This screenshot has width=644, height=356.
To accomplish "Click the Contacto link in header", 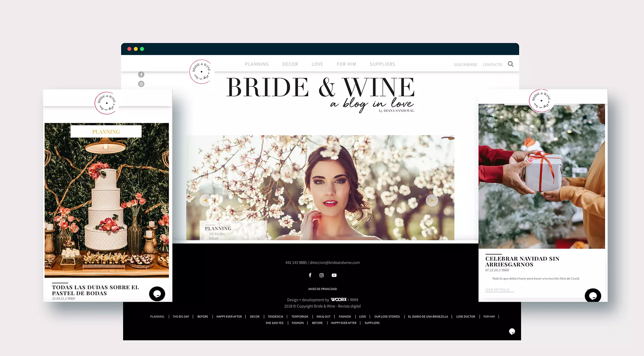I will (492, 65).
